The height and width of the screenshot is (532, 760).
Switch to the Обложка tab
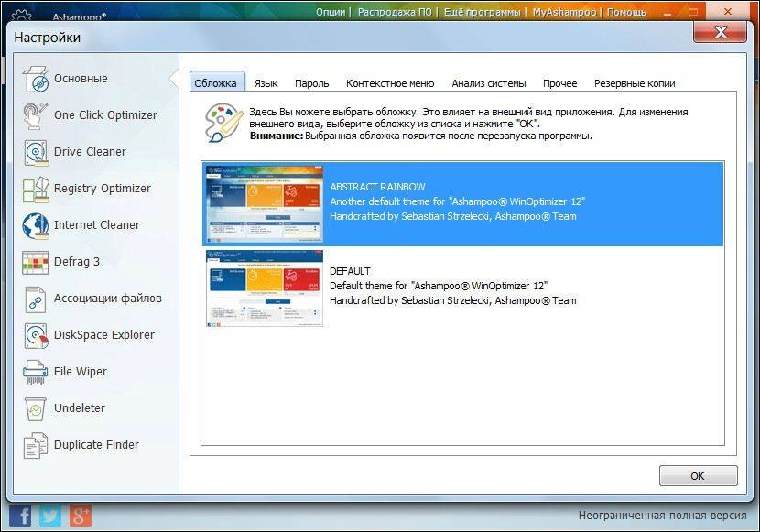tap(216, 83)
